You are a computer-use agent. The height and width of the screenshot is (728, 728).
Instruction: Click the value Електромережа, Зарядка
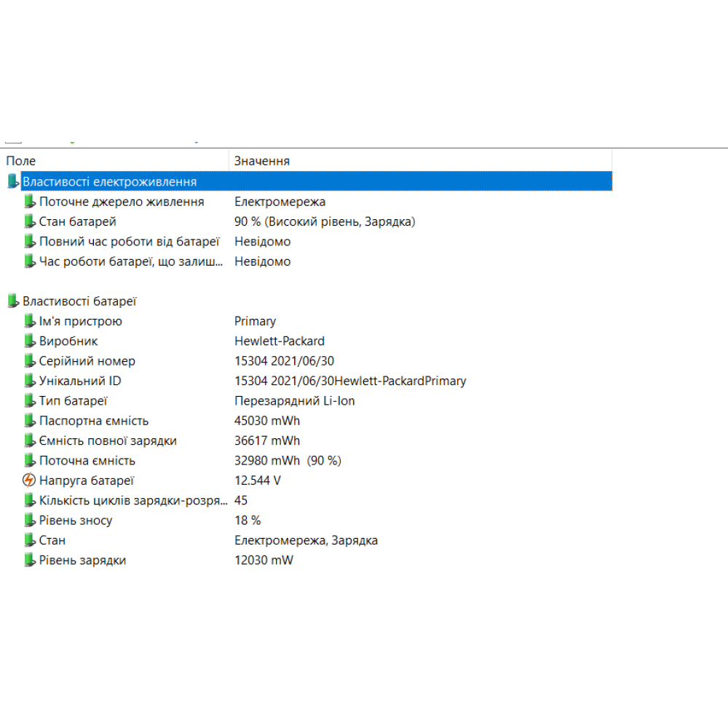pyautogui.click(x=306, y=540)
